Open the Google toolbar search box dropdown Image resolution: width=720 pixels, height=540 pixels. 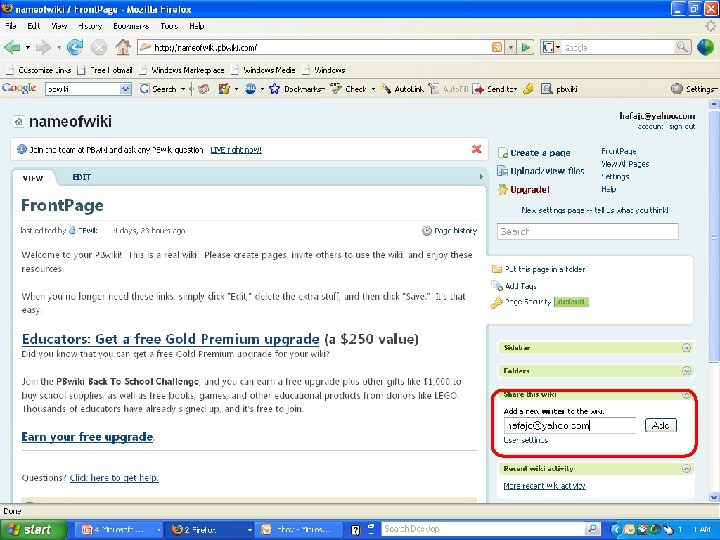[x=125, y=89]
